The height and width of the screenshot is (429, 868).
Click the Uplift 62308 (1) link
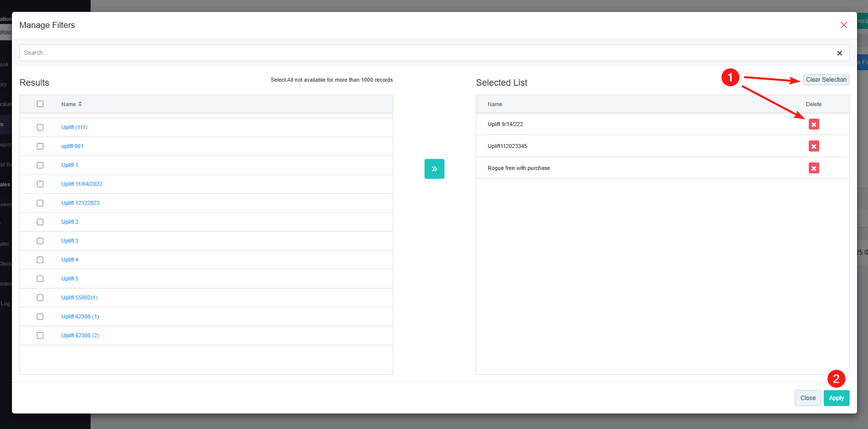[80, 316]
